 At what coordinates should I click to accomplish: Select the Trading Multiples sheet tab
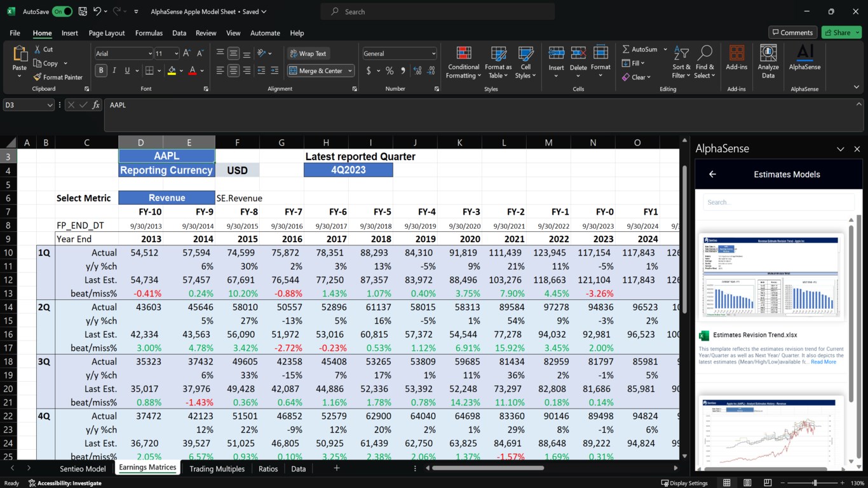[x=217, y=468]
